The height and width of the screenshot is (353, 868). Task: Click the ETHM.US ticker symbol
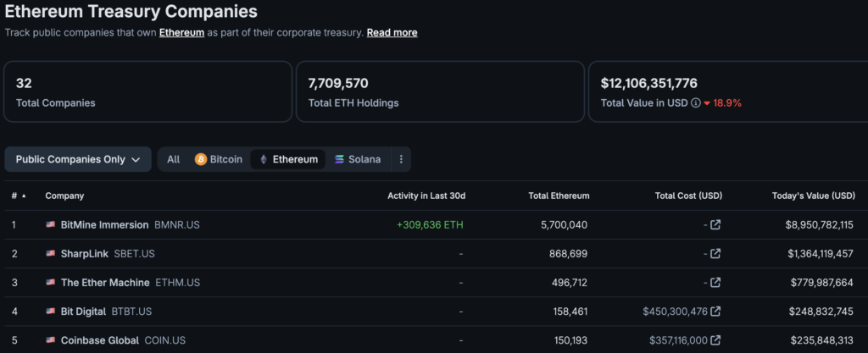[178, 282]
